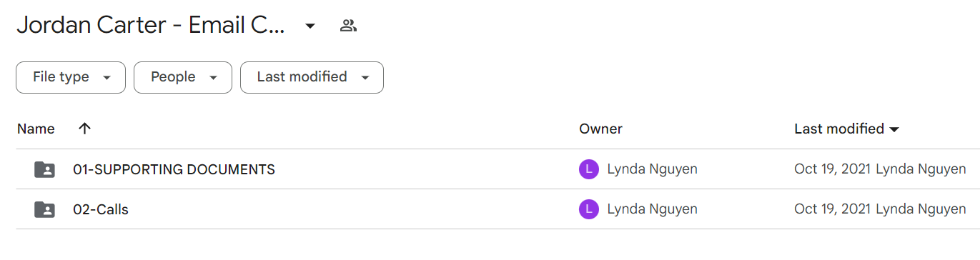This screenshot has height=260, width=980.
Task: Open the Last modified column sort dropdown
Action: click(894, 129)
